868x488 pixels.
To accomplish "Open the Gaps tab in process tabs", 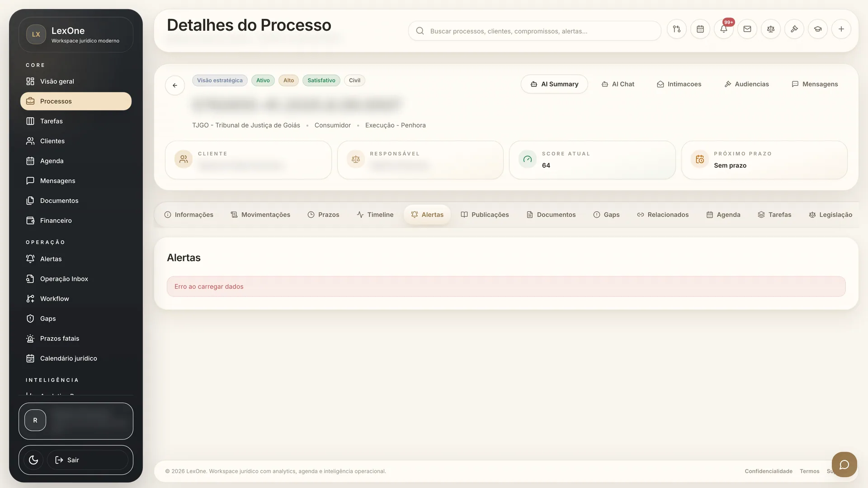I will (x=606, y=215).
